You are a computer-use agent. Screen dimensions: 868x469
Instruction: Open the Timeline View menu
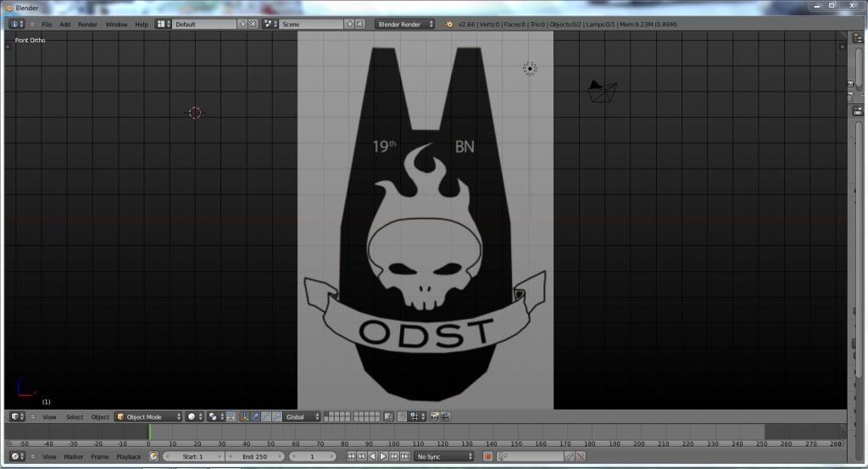click(49, 457)
